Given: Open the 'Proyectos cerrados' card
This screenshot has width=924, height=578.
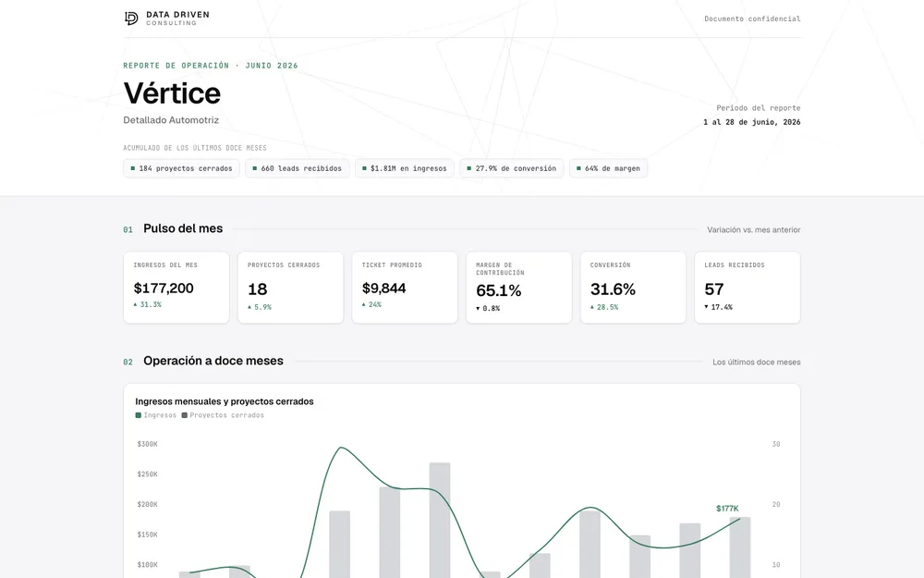Looking at the screenshot, I should tap(290, 288).
